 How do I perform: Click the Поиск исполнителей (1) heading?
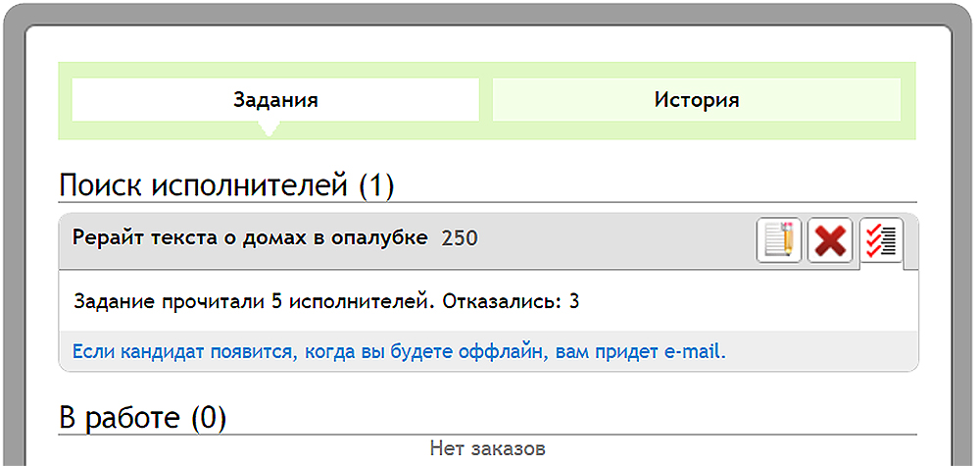226,184
